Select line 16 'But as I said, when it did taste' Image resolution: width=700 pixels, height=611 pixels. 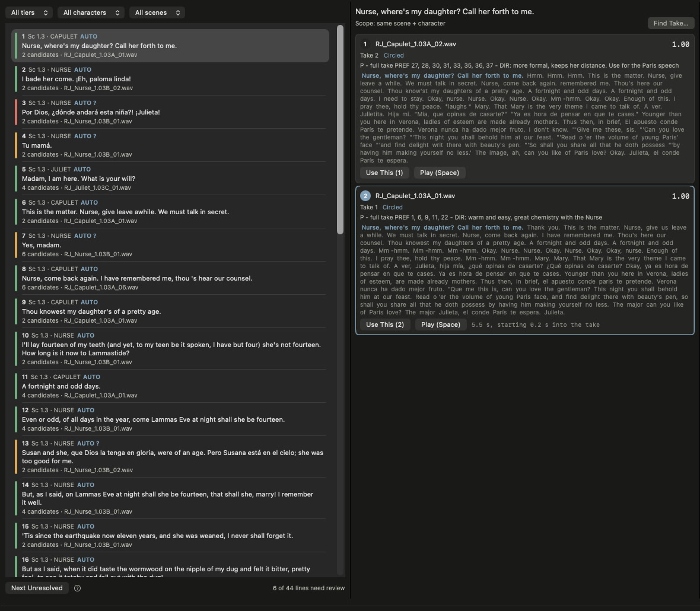pos(170,565)
